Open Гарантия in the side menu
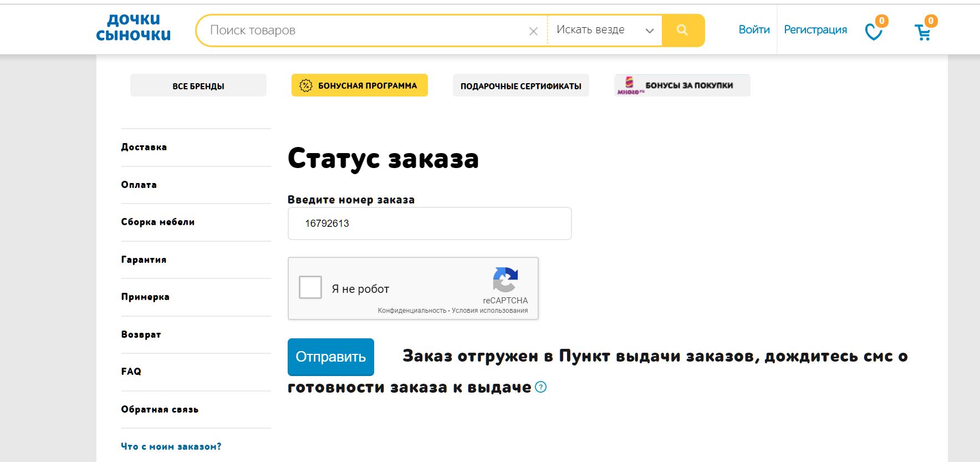 click(144, 260)
